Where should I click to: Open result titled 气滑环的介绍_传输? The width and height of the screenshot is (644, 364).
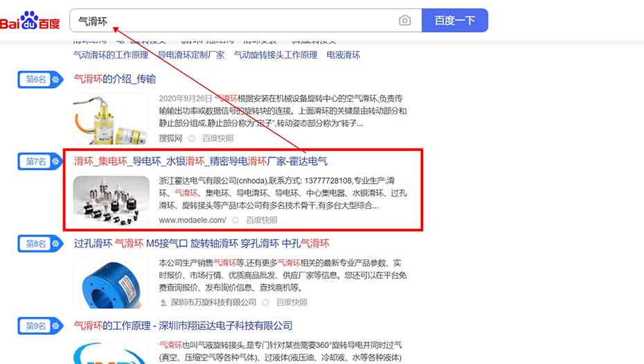tap(115, 79)
